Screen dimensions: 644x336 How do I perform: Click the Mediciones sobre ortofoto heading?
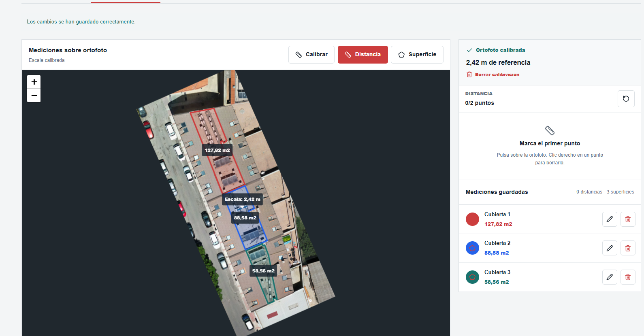(x=68, y=50)
